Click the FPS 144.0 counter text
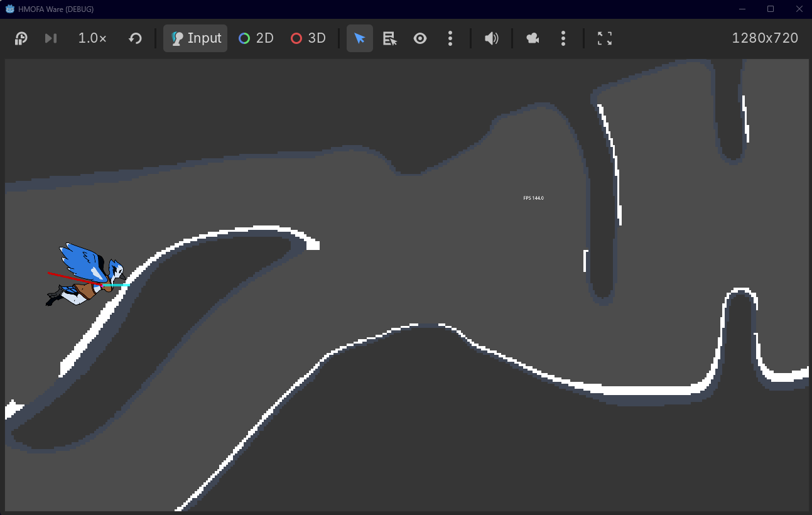 pos(533,198)
